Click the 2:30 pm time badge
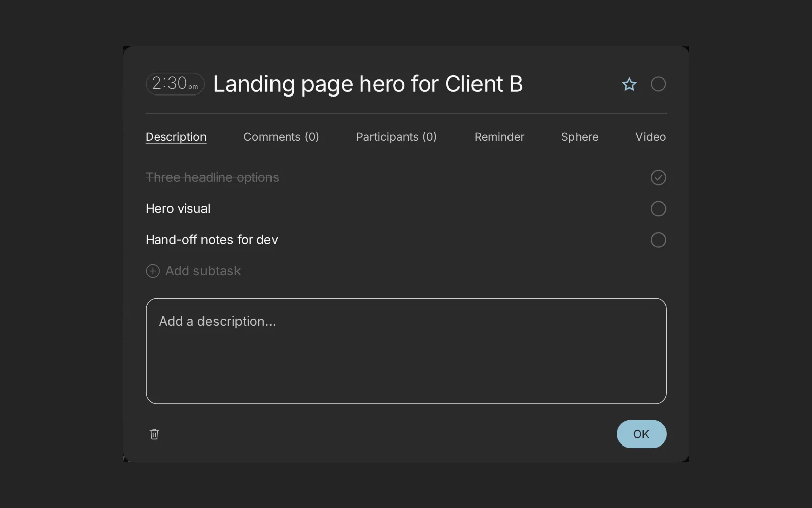The image size is (812, 508). [175, 84]
